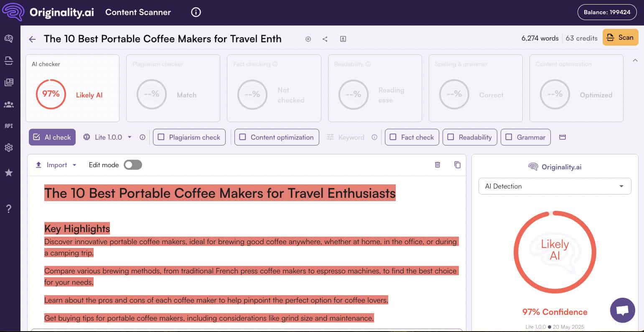Click the document title in header
The height and width of the screenshot is (332, 644).
click(163, 39)
